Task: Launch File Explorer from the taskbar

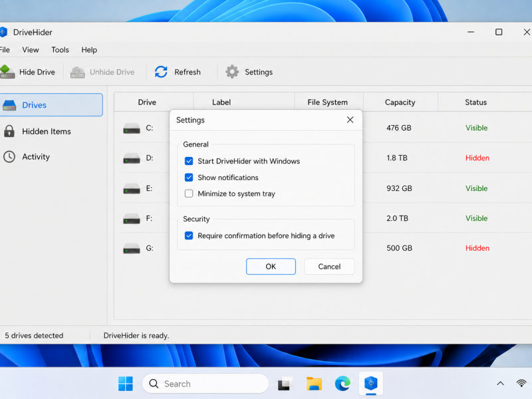Action: (x=314, y=384)
